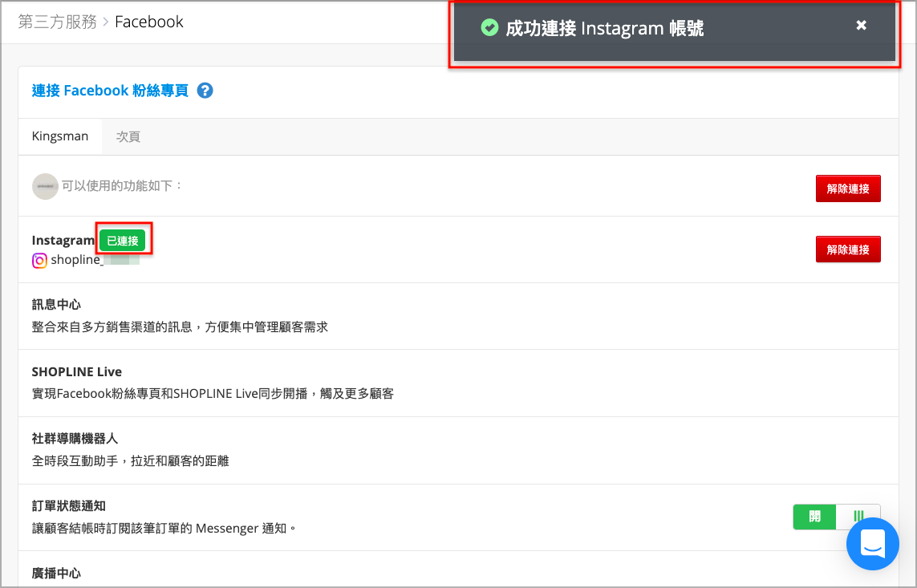
Task: Disconnect the Facebook page with 解除連接
Action: [848, 189]
